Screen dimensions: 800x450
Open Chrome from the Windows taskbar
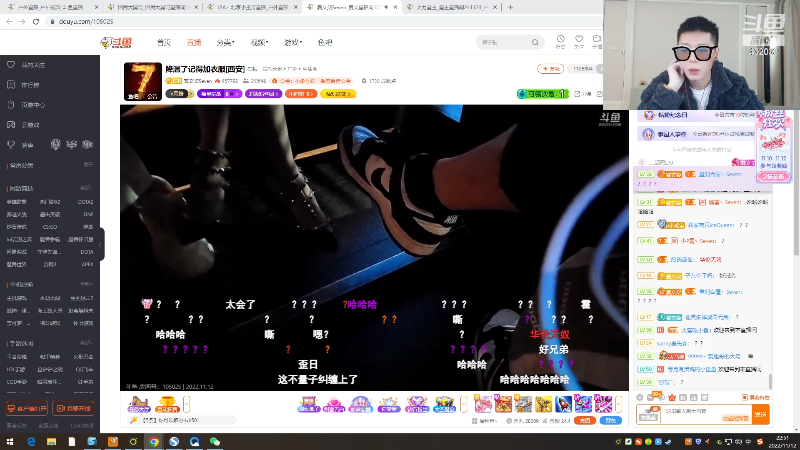click(x=154, y=442)
